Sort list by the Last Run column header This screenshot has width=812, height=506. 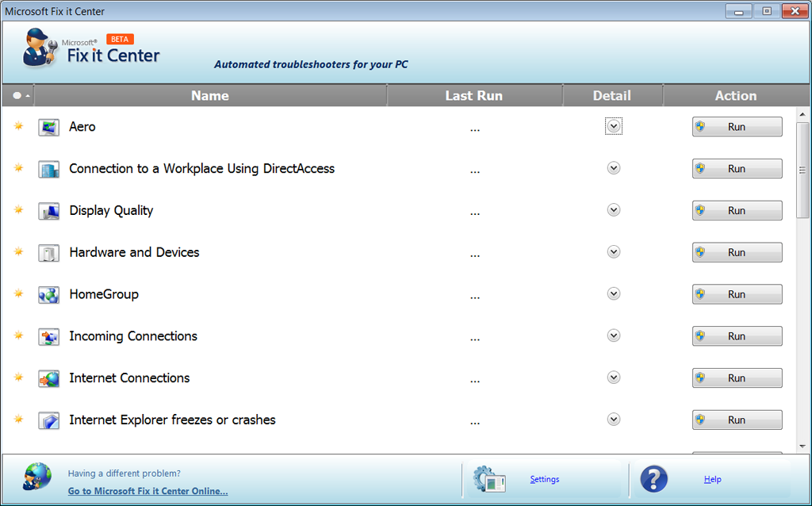[x=474, y=95]
